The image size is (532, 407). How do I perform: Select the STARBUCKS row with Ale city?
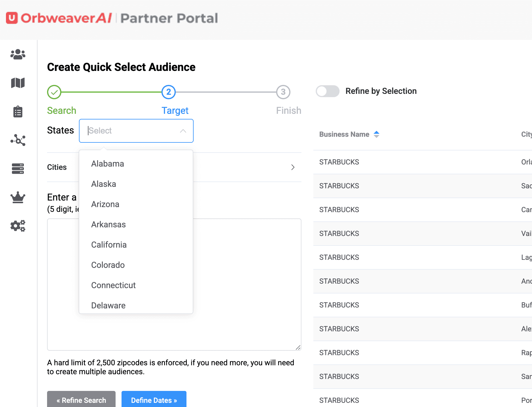(x=423, y=329)
